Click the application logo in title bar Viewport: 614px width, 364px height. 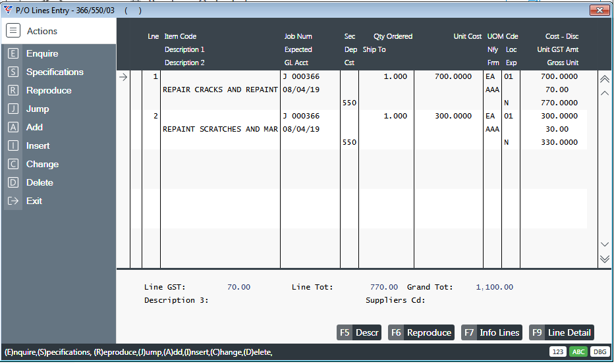8,10
